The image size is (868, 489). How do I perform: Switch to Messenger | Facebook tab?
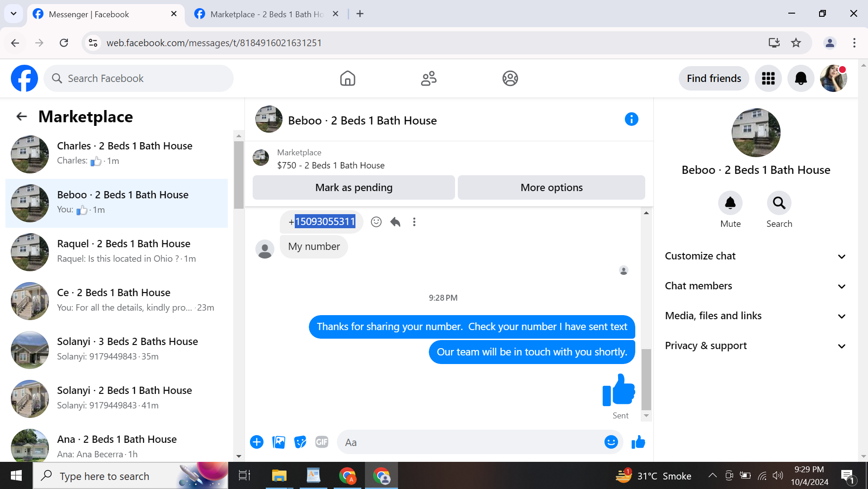(x=106, y=14)
